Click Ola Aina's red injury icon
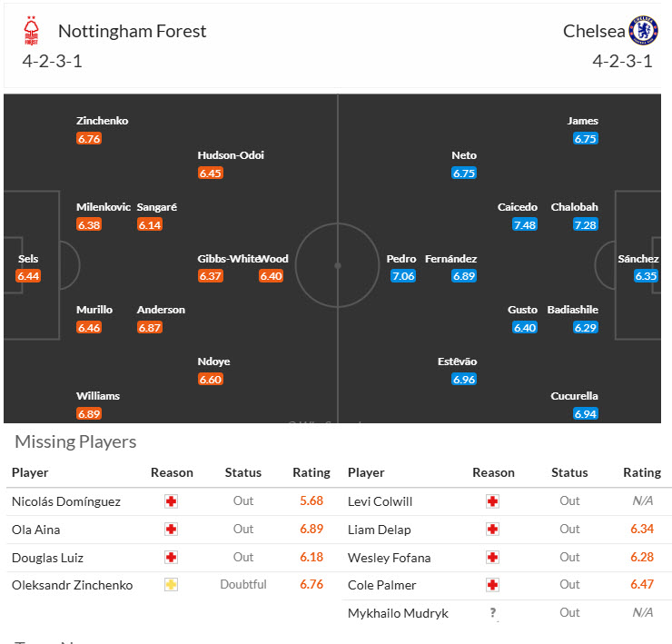 (171, 530)
